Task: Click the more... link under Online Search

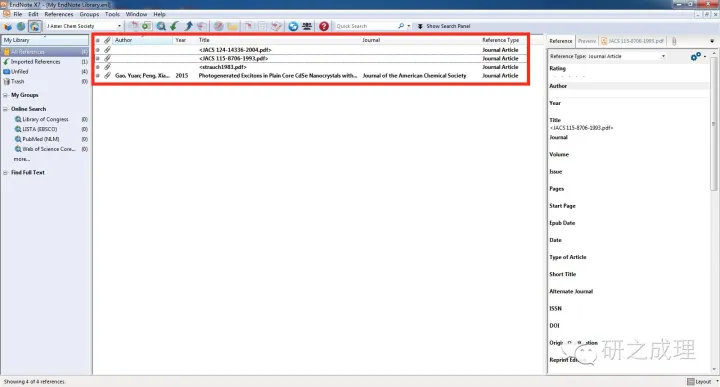Action: [x=22, y=159]
